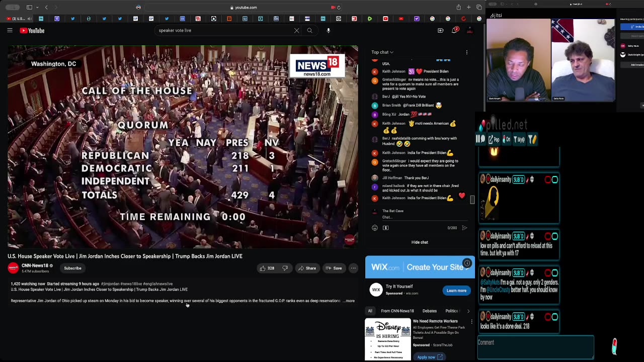Pause the pilled.net chat feed

(480, 139)
